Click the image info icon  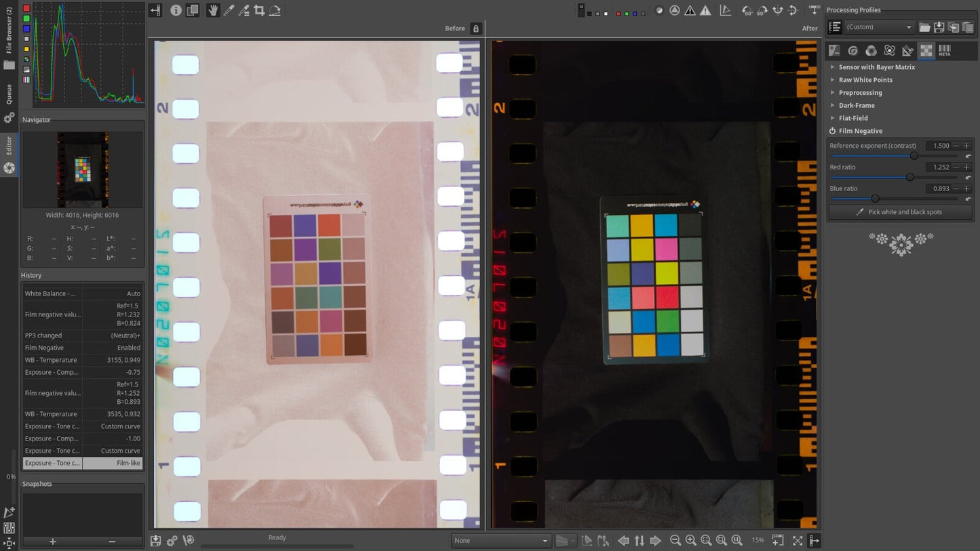pos(176,10)
